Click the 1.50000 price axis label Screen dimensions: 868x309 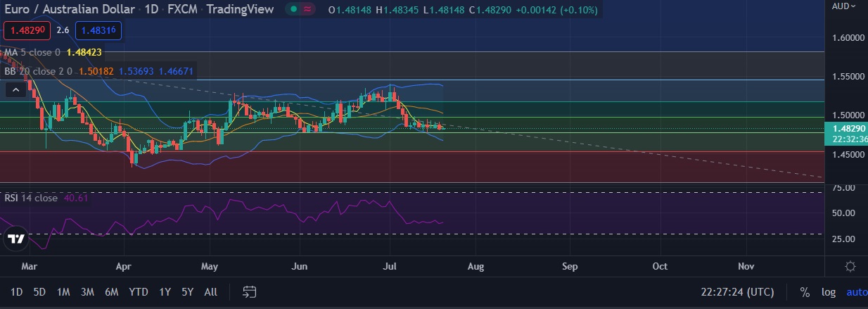848,115
